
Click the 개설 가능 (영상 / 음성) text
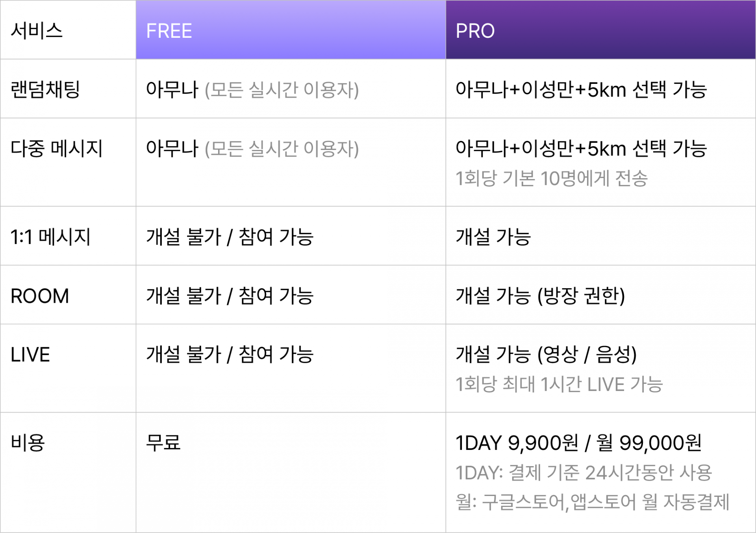pyautogui.click(x=546, y=354)
